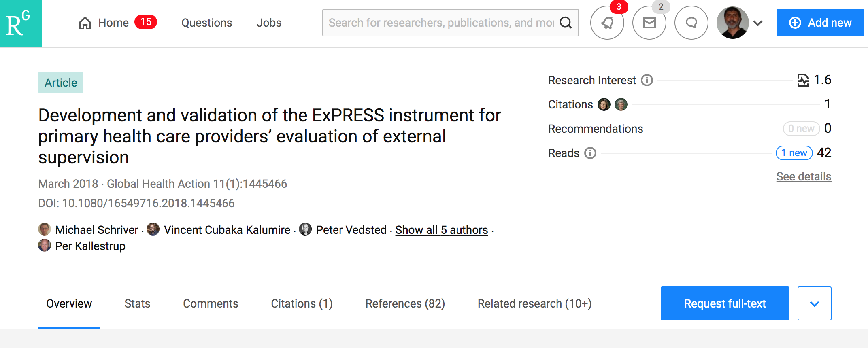The image size is (868, 348).
Task: Open the messages envelope icon
Action: [649, 23]
